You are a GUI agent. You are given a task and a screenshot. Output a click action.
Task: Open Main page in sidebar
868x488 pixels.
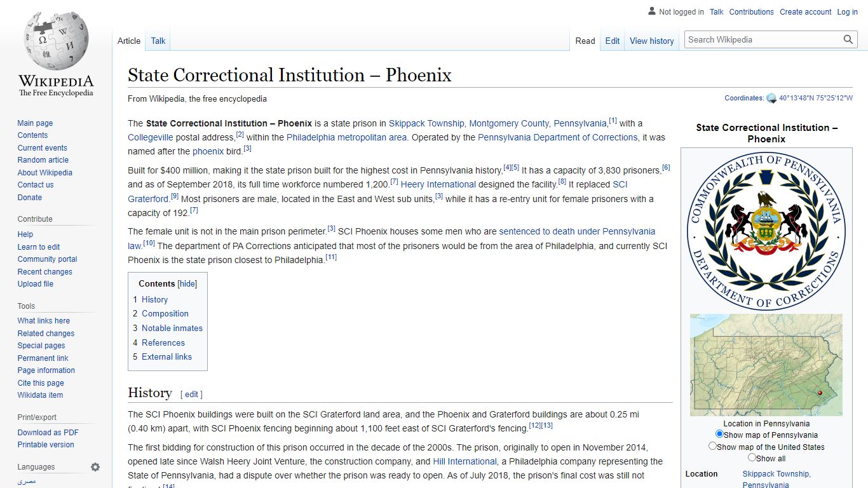pyautogui.click(x=35, y=123)
